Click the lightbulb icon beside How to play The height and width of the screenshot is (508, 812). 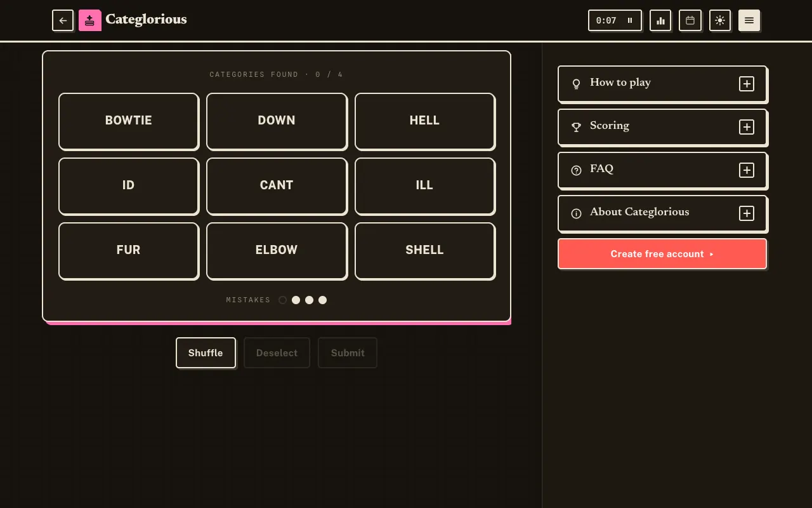[x=576, y=84]
